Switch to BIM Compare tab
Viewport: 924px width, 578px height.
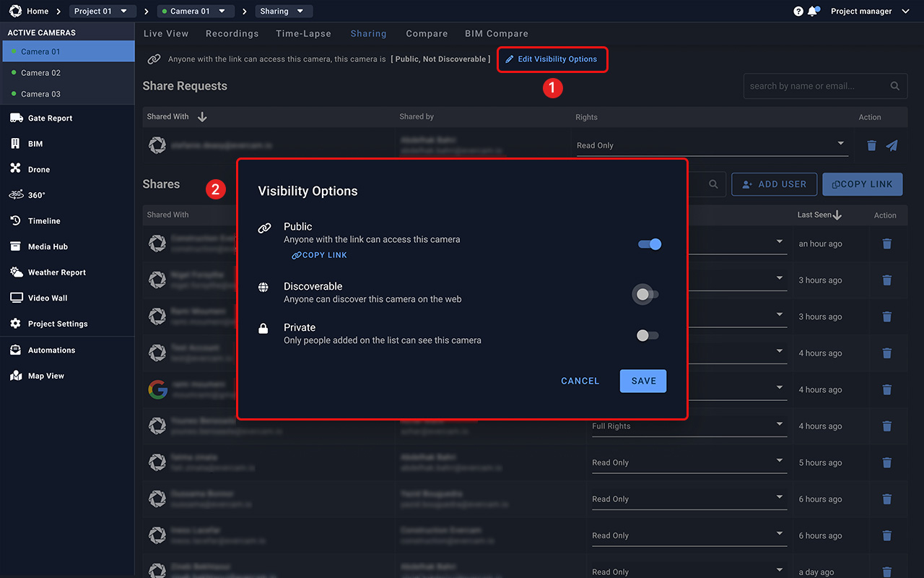coord(497,33)
